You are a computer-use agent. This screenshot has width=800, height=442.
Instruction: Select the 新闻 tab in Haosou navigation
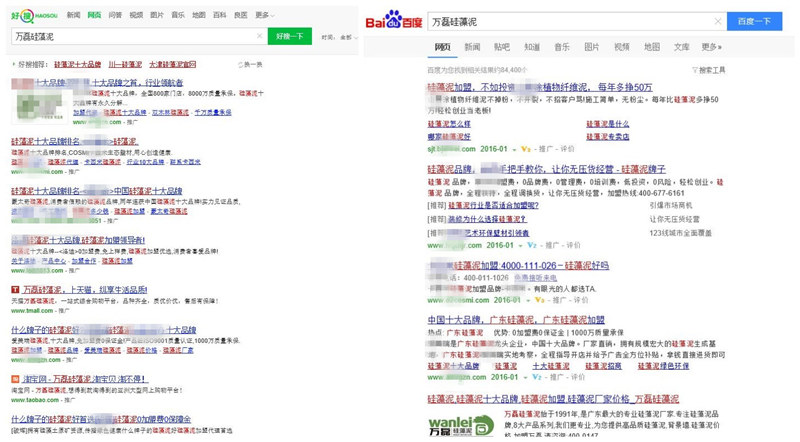click(74, 15)
